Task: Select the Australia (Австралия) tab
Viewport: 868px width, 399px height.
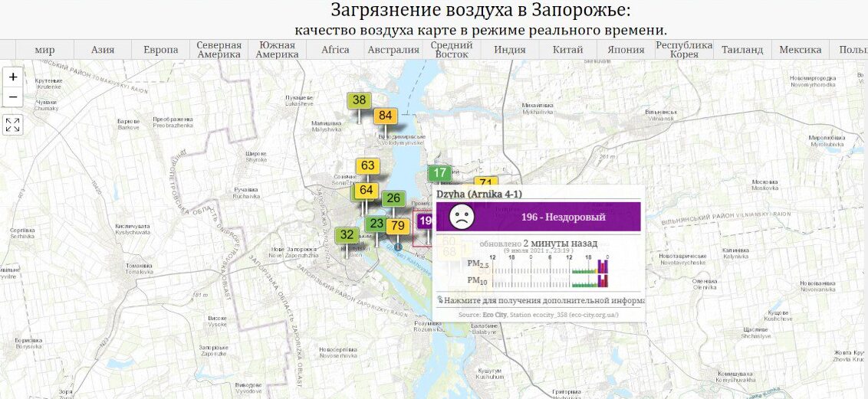Action: [393, 50]
